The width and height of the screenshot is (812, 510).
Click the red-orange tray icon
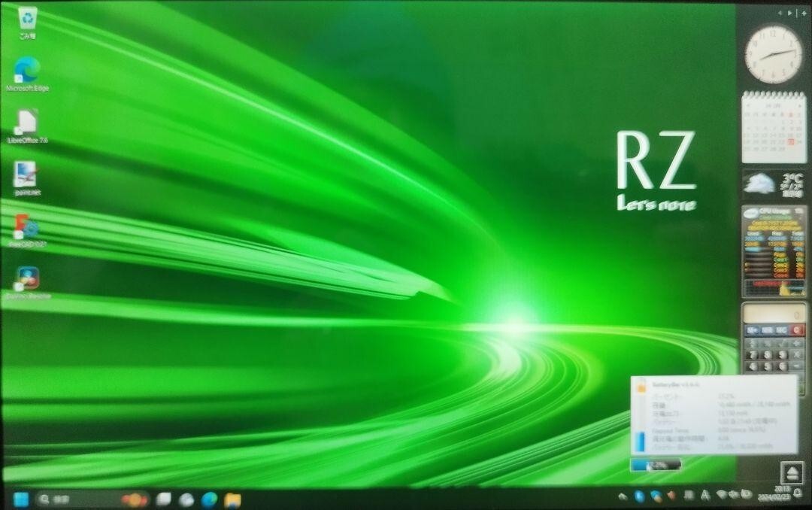click(x=671, y=496)
